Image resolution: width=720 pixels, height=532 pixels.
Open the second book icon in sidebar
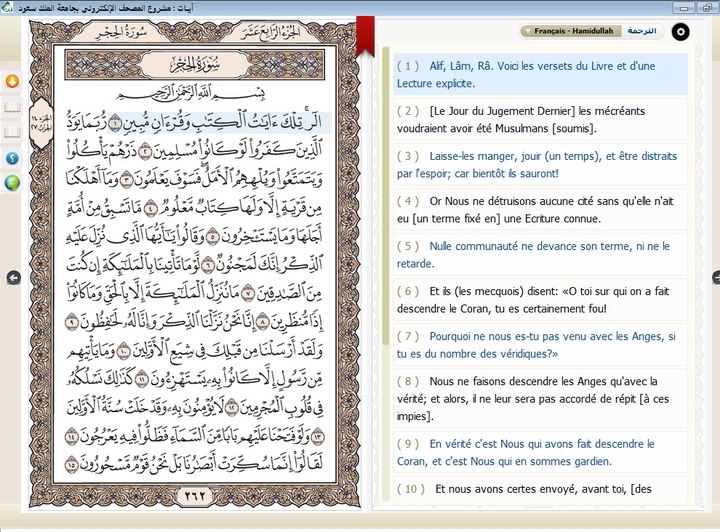[12, 133]
